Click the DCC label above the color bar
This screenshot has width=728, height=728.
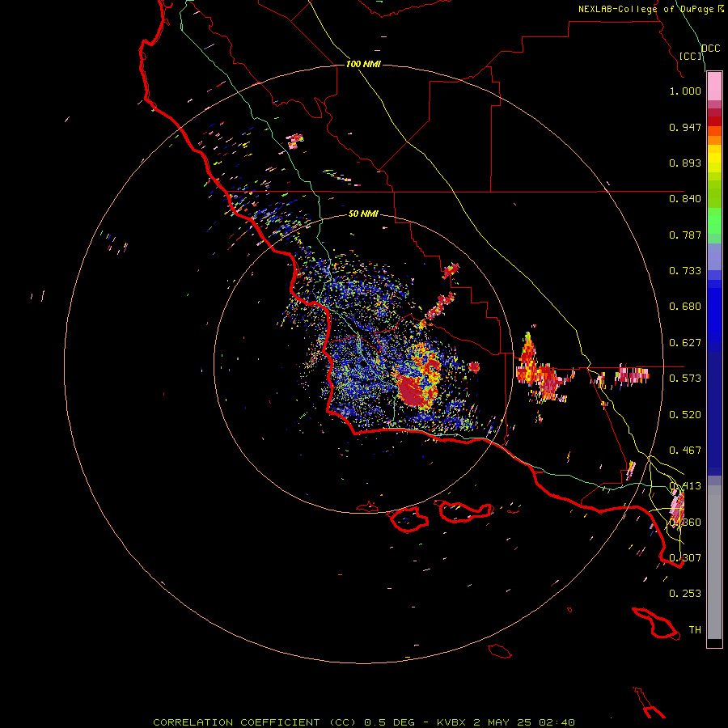711,49
